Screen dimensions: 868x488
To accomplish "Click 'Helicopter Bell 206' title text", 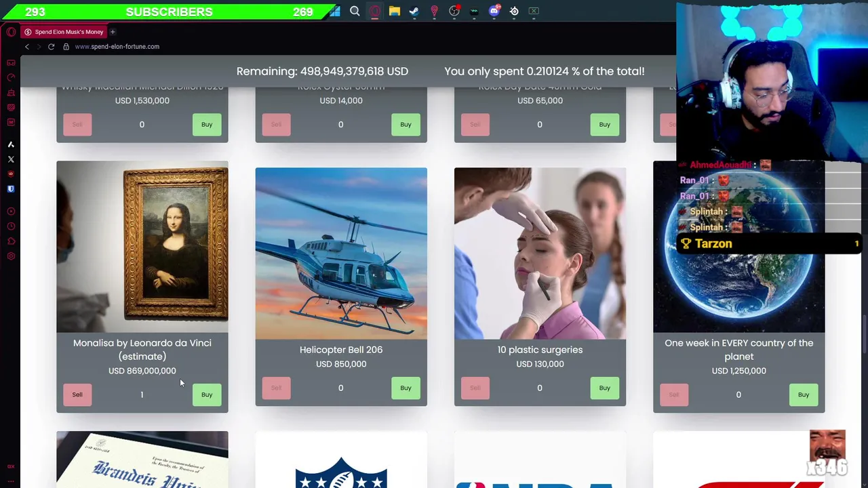I will (341, 350).
